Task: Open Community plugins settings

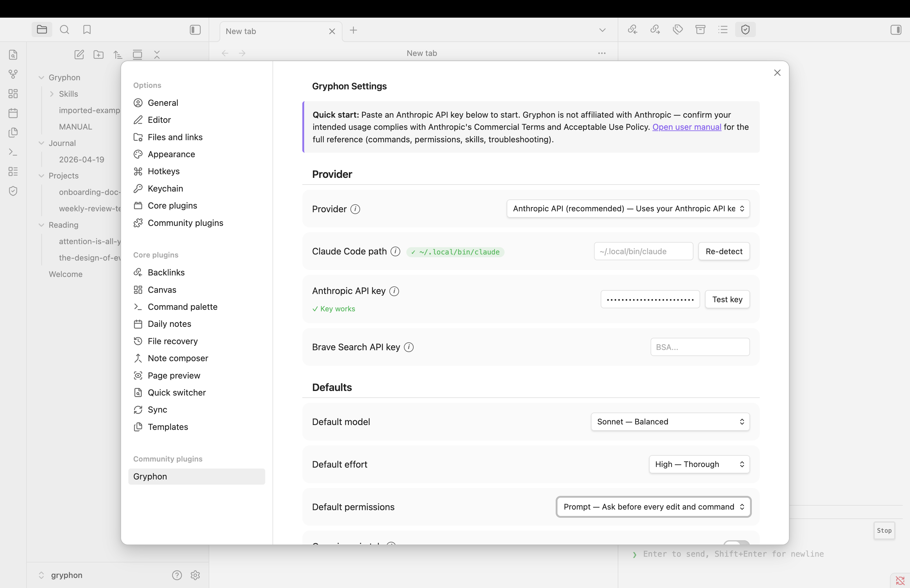Action: point(196,223)
